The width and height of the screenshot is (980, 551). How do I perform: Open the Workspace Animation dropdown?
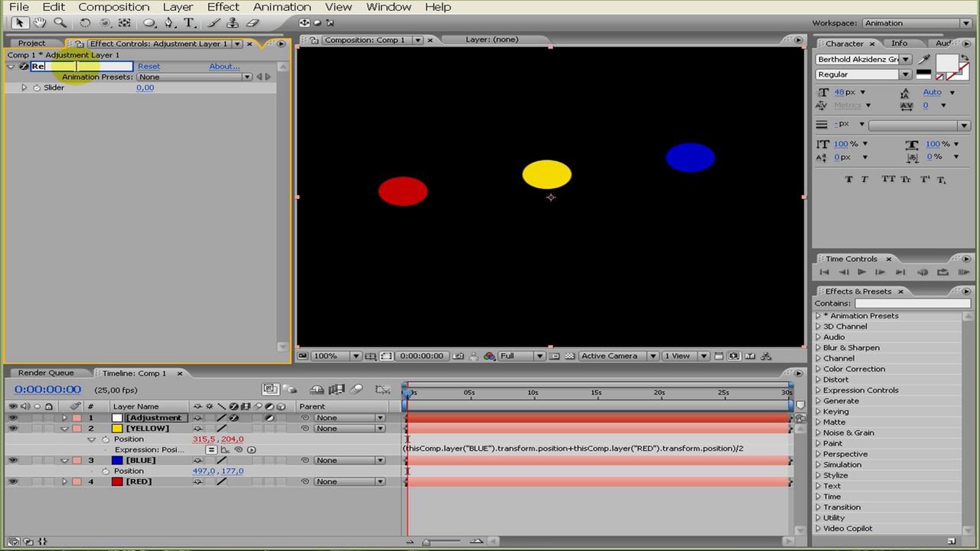click(x=917, y=23)
